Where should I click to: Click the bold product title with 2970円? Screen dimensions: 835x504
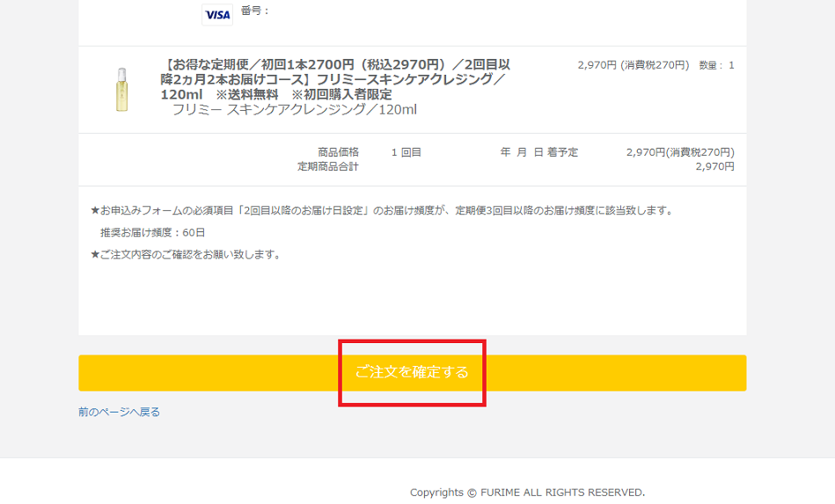click(335, 79)
